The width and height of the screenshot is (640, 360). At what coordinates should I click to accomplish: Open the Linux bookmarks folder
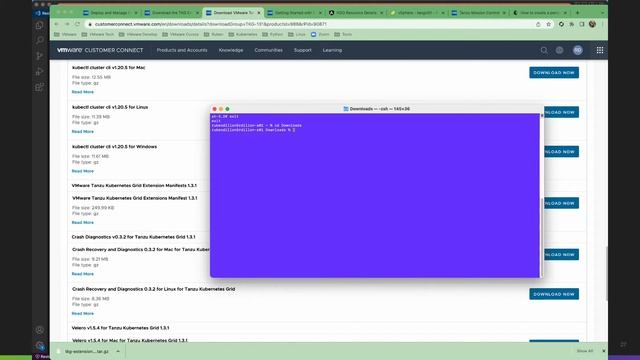[297, 34]
